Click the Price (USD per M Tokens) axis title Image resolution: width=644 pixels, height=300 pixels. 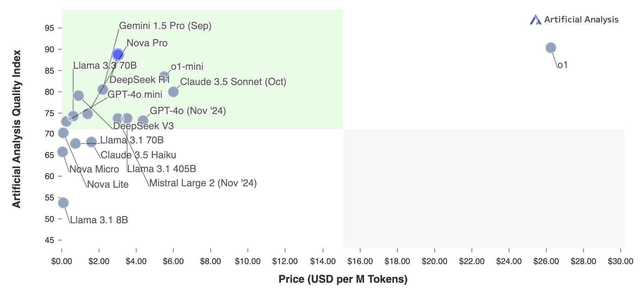coord(343,279)
